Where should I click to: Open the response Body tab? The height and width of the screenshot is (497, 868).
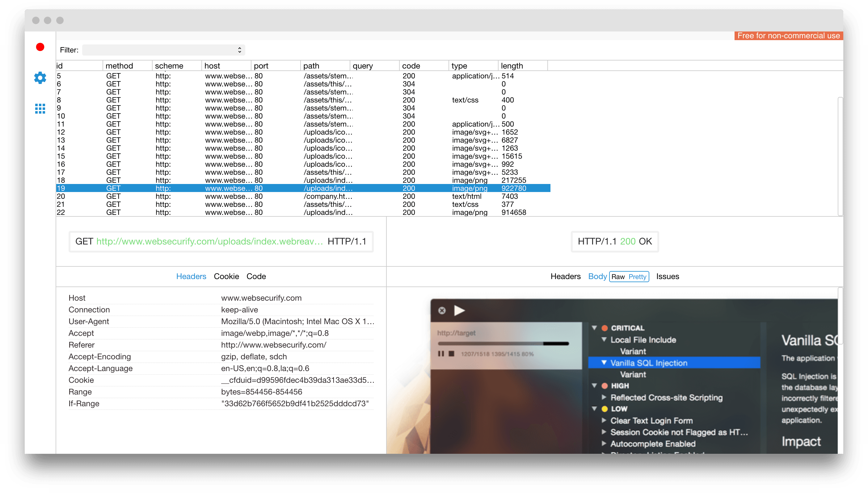click(x=597, y=277)
